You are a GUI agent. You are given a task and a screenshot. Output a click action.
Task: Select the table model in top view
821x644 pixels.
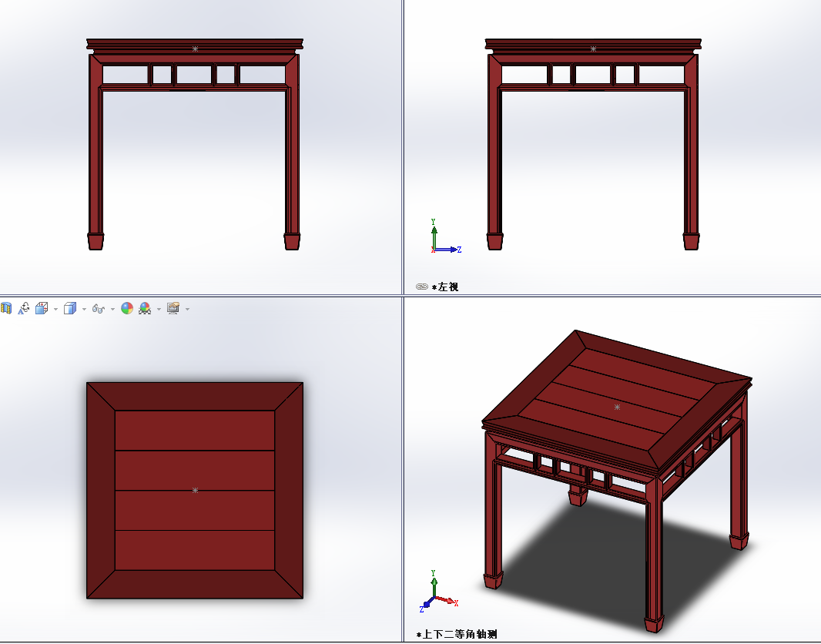tap(195, 491)
